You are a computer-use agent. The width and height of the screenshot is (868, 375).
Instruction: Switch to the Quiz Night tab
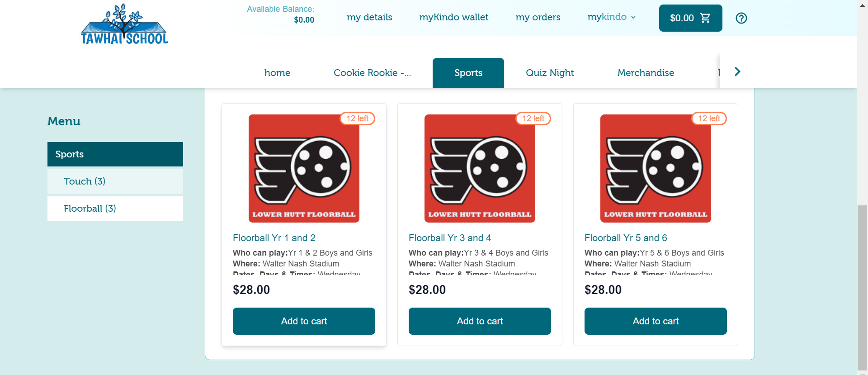click(550, 73)
